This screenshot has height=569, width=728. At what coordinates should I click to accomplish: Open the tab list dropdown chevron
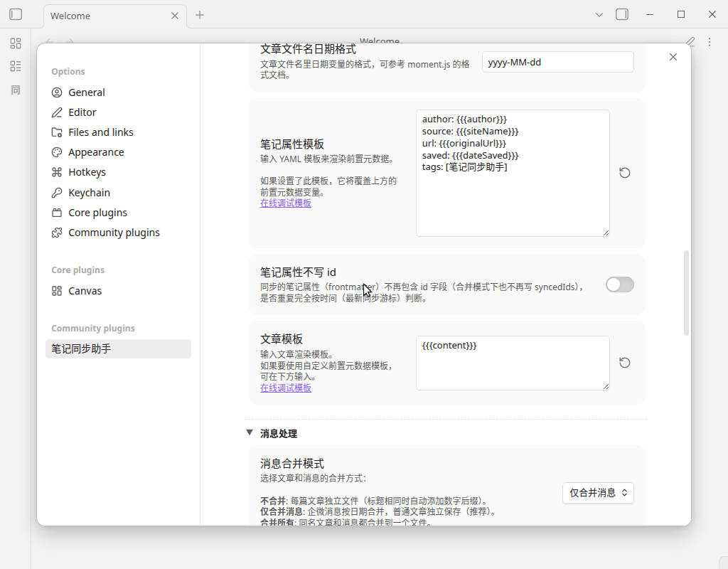(x=599, y=15)
